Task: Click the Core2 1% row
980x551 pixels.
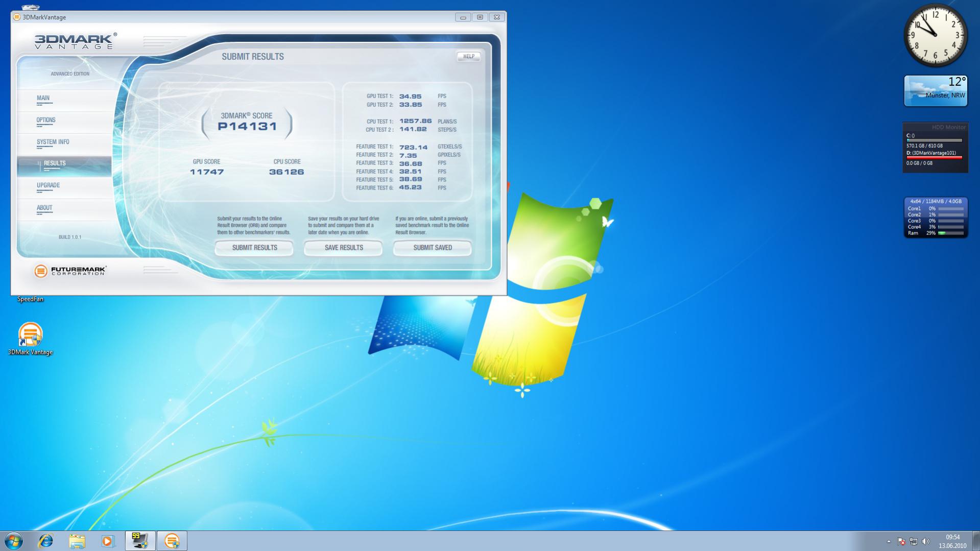Action: (936, 214)
